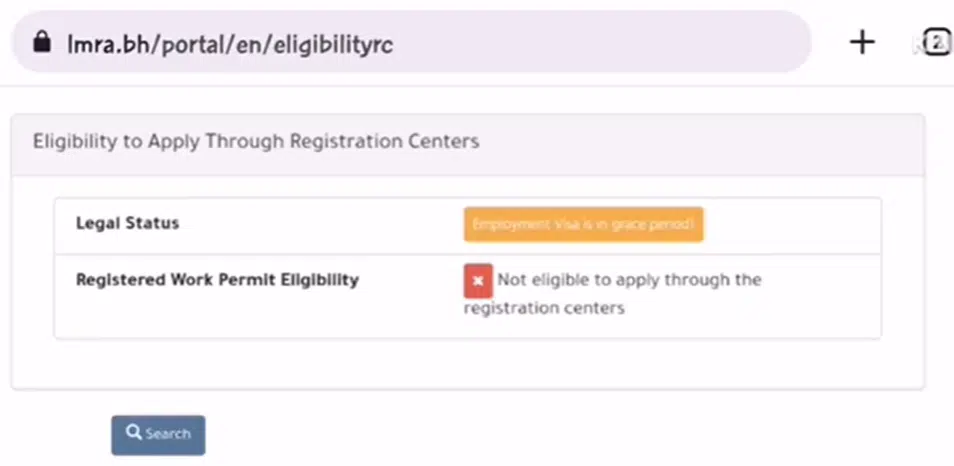Click the Eligibility panel heading text
The width and height of the screenshot is (954, 466).
click(256, 141)
